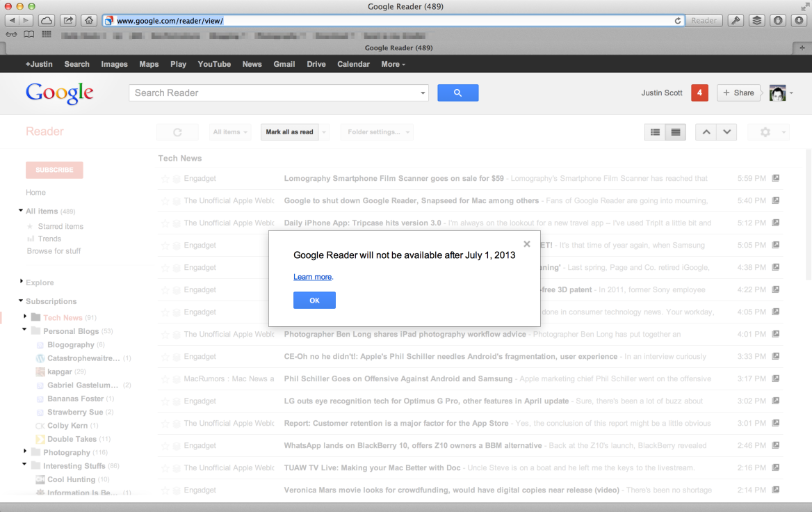The width and height of the screenshot is (812, 512).
Task: Click the Subscribe button
Action: (54, 170)
